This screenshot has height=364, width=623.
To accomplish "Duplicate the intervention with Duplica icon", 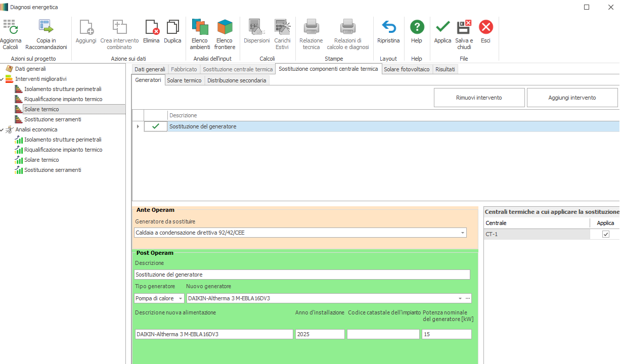I will tap(172, 28).
